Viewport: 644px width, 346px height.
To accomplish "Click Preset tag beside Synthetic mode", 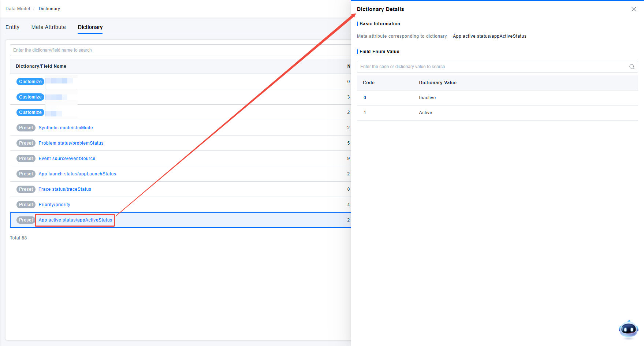I will (26, 128).
